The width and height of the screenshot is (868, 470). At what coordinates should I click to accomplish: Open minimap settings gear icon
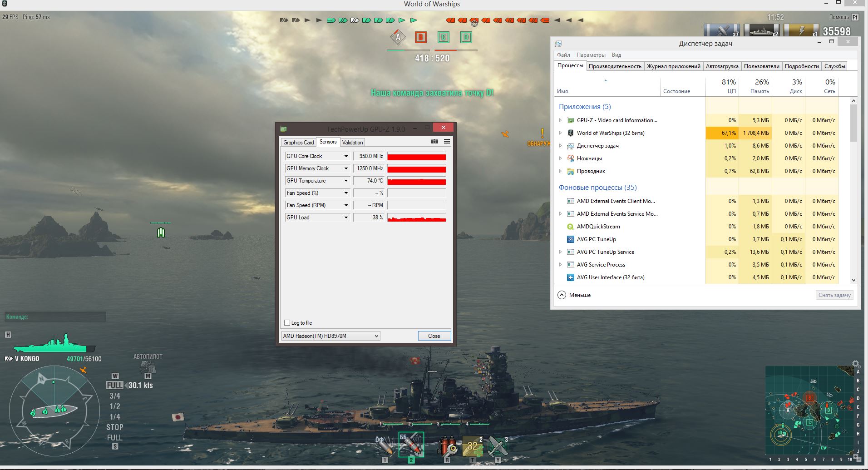[x=856, y=364]
